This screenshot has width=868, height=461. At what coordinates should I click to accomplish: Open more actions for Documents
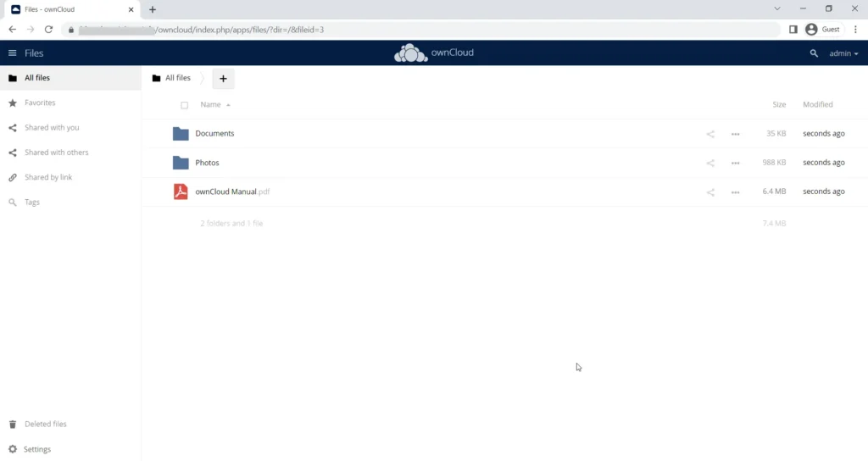(x=735, y=134)
